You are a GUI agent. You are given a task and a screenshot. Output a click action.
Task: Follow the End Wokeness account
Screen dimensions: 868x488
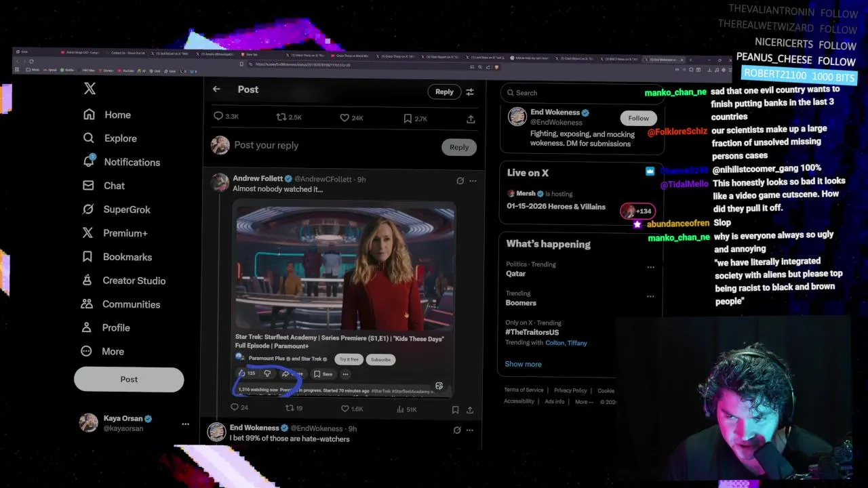click(x=638, y=118)
